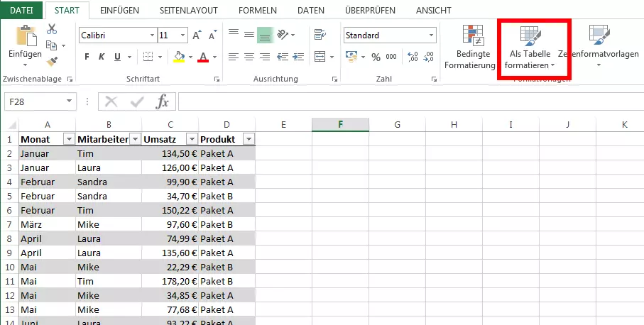The width and height of the screenshot is (644, 325).
Task: Switch to the DATEN tab
Action: (311, 10)
